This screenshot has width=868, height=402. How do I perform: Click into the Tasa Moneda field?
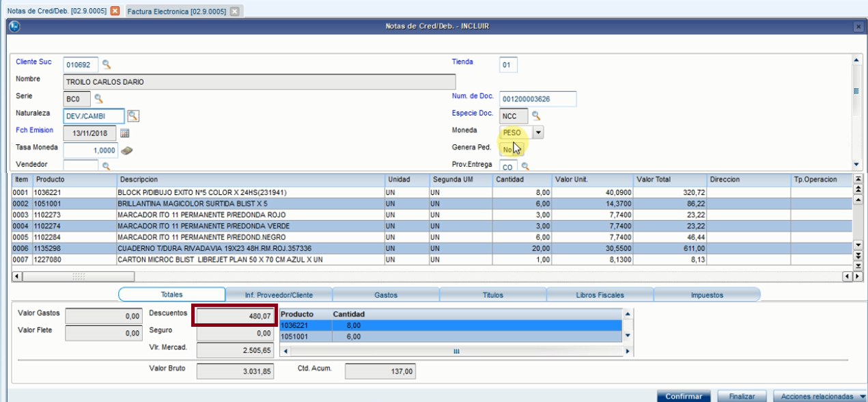[x=91, y=150]
